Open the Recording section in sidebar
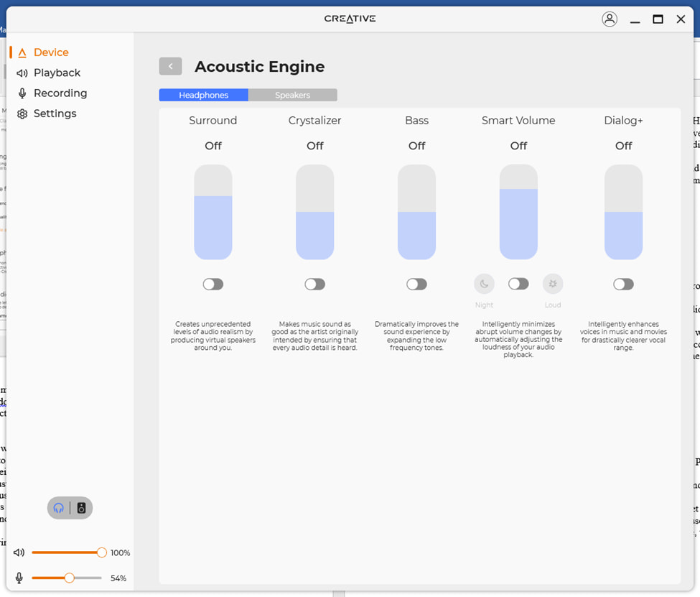The height and width of the screenshot is (597, 700). point(60,93)
